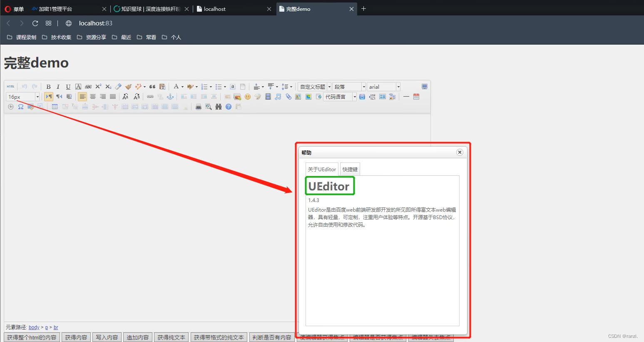Image resolution: width=644 pixels, height=342 pixels.
Task: Undo the last edit action
Action: tap(24, 86)
